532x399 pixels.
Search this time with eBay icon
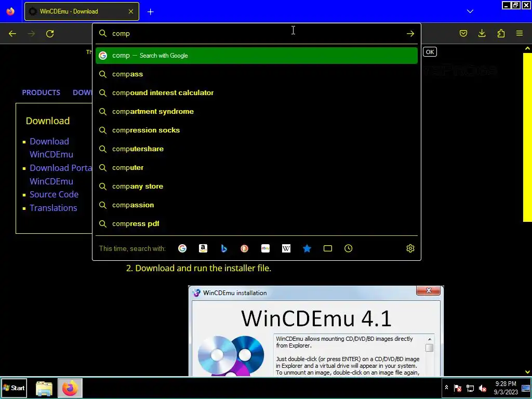coord(265,248)
